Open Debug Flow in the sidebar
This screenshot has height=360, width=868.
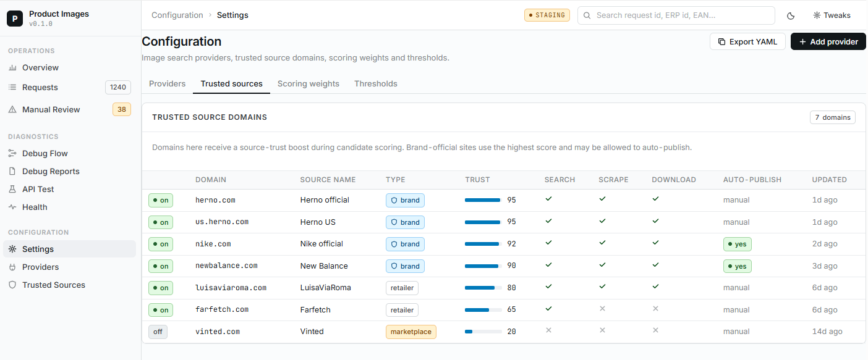coord(69,154)
